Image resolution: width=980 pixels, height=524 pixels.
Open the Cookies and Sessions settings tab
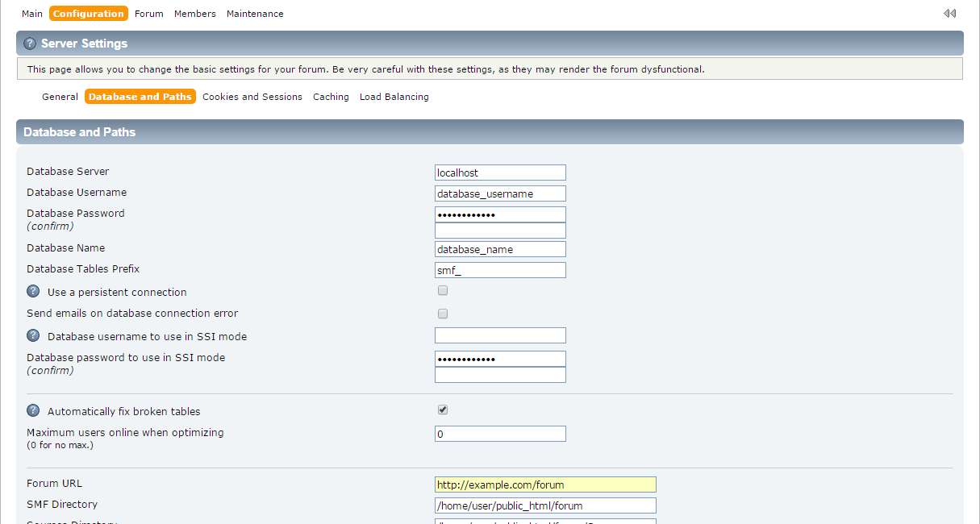[x=252, y=96]
